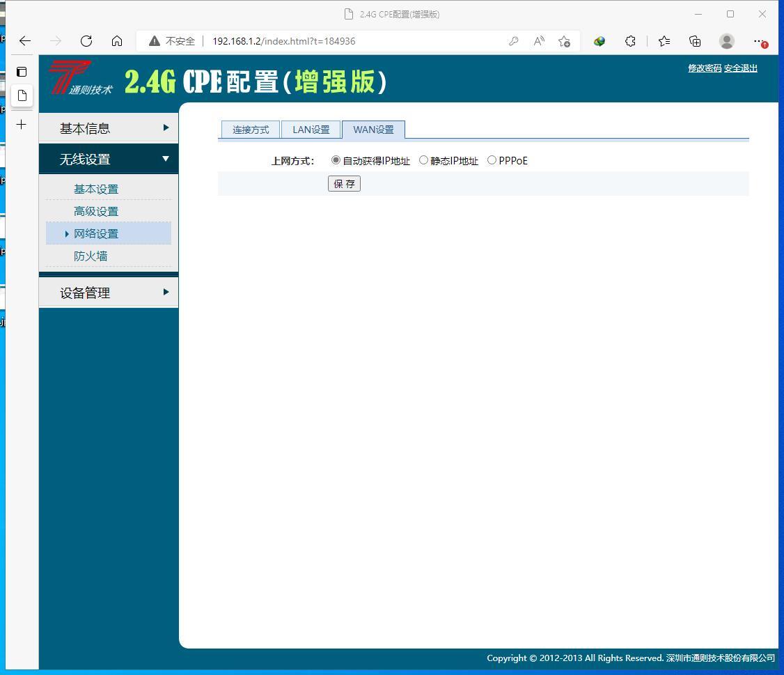784x675 pixels.
Task: Open a new tab with the plus icon
Action: coord(22,124)
